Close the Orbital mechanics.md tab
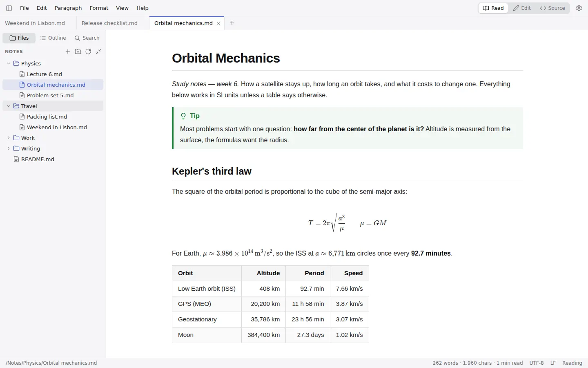588x368 pixels. [x=218, y=23]
